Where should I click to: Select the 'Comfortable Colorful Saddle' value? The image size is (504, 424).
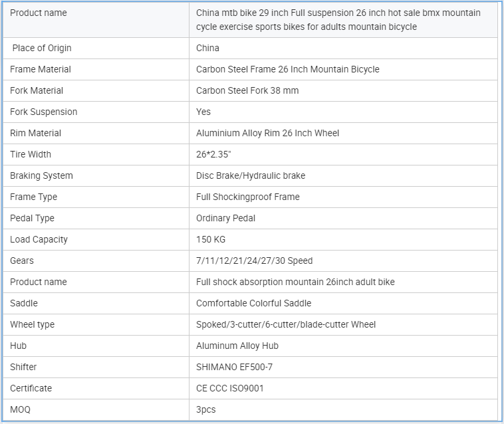coord(253,303)
